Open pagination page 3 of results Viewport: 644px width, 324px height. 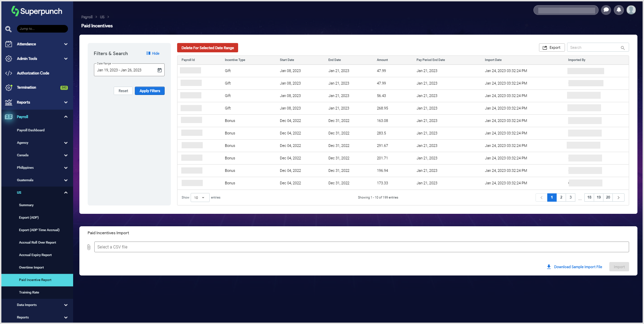click(x=570, y=197)
